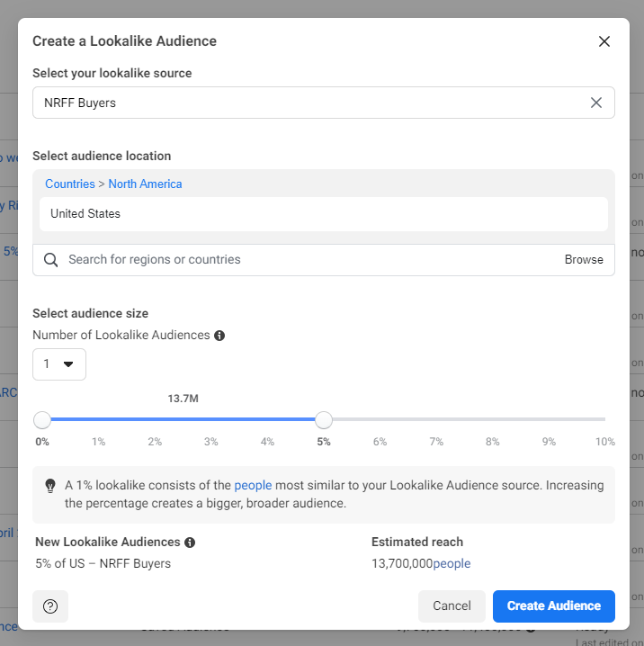Viewport: 644px width, 646px height.
Task: Click the NRFF Buyers source field
Action: 306,103
